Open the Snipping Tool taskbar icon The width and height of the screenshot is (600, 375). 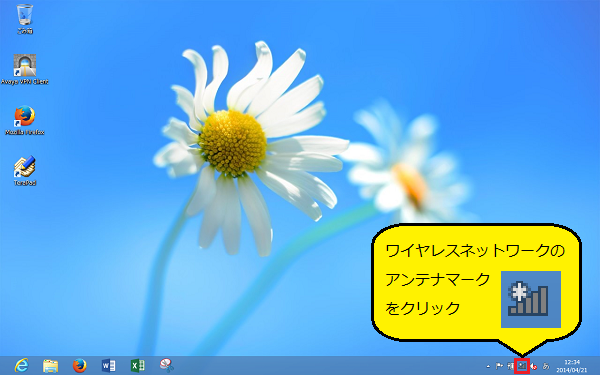coord(167,365)
